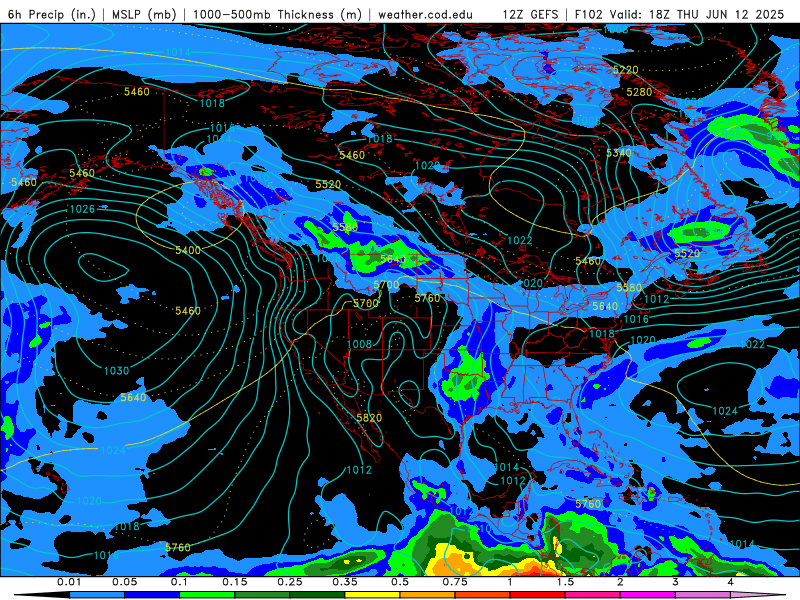Screen dimensions: 800x600
Task: Click the '12Z GEFS' model run label
Action: coord(531,14)
